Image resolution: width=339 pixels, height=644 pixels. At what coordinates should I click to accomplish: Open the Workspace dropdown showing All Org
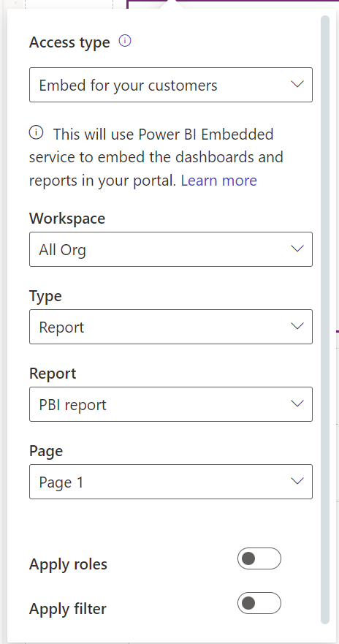click(171, 249)
